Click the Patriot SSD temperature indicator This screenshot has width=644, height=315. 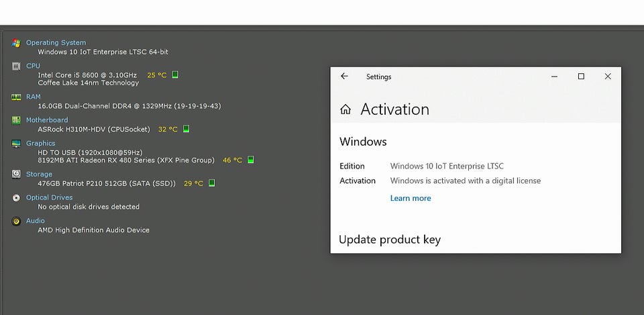pos(211,183)
